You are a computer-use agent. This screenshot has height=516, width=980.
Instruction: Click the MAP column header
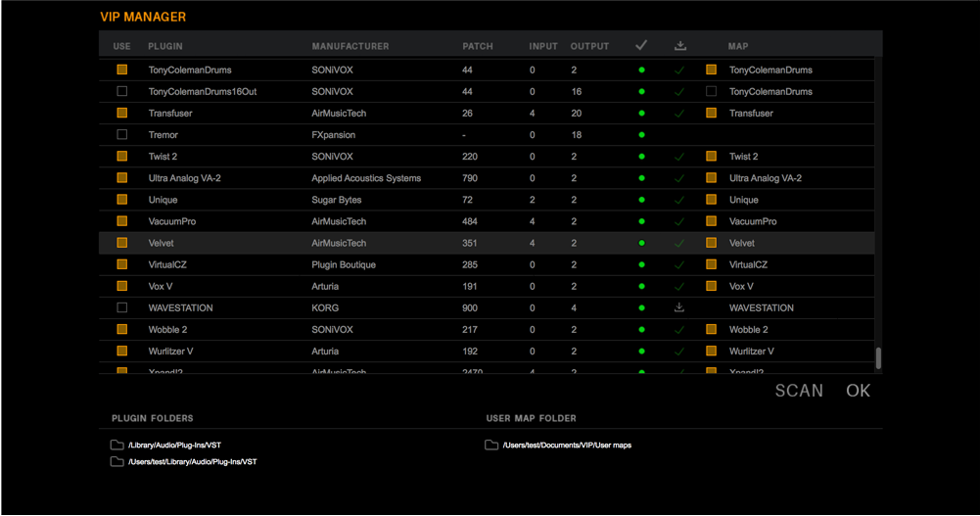(x=738, y=46)
